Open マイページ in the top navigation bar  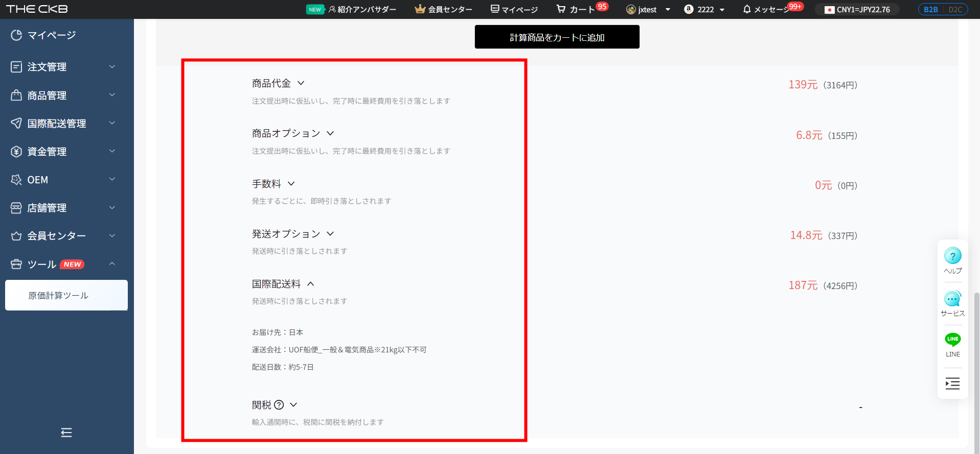pyautogui.click(x=514, y=9)
